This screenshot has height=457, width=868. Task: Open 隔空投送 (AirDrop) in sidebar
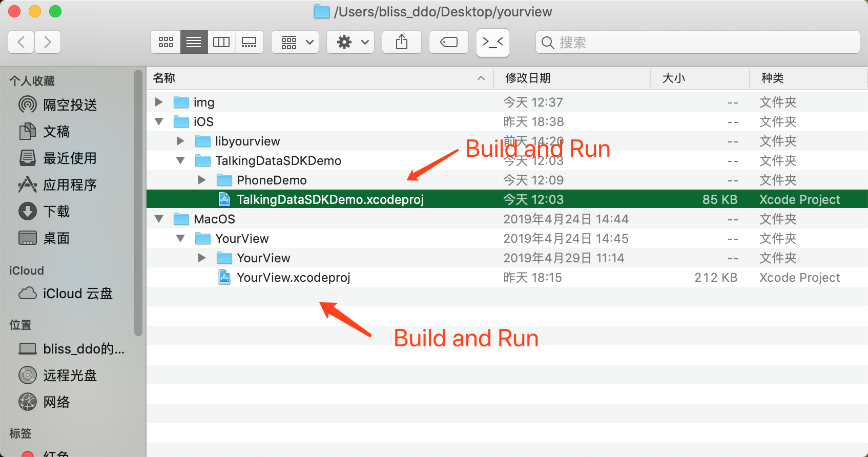70,105
